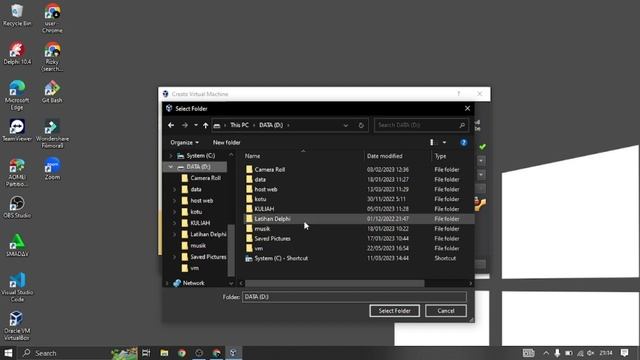640x360 pixels.
Task: Open the Organize dropdown menu
Action: click(x=184, y=142)
